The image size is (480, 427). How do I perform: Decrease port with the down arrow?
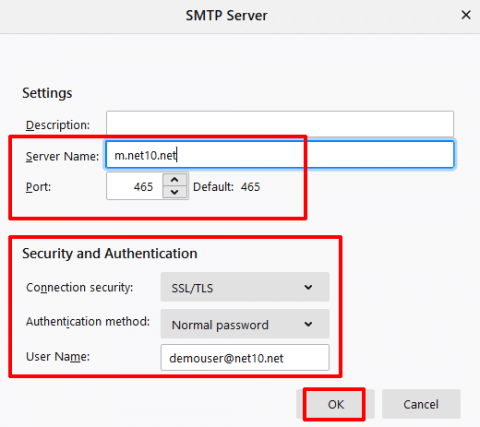174,192
